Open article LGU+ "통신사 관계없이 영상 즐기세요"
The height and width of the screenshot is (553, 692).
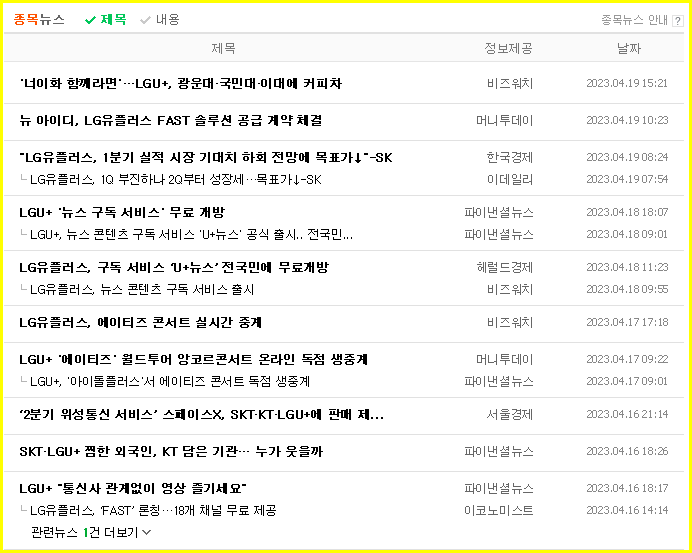[x=133, y=489]
